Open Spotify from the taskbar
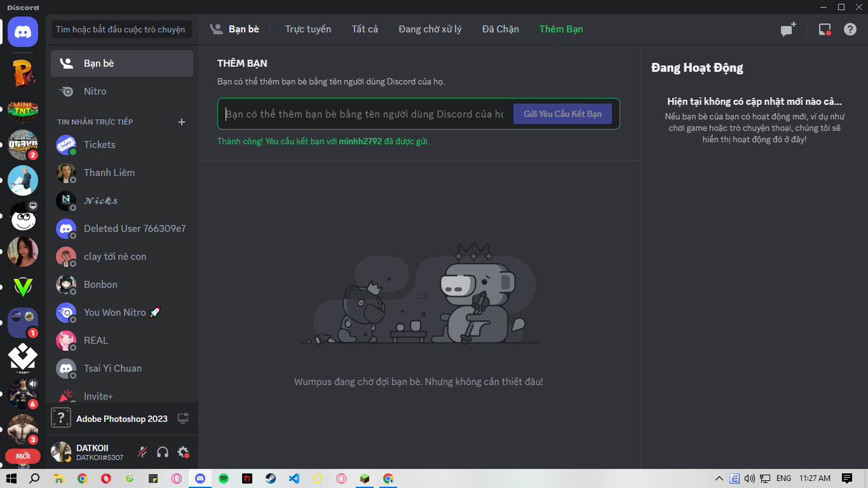The height and width of the screenshot is (488, 868). pos(224,478)
